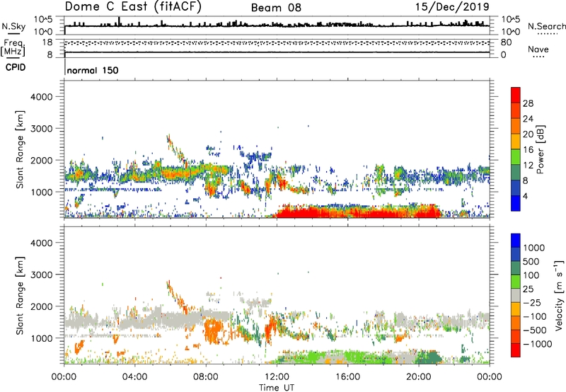The height and width of the screenshot is (392, 566).
Task: Click the orange velocity patch near 08:30
Action: 212,331
